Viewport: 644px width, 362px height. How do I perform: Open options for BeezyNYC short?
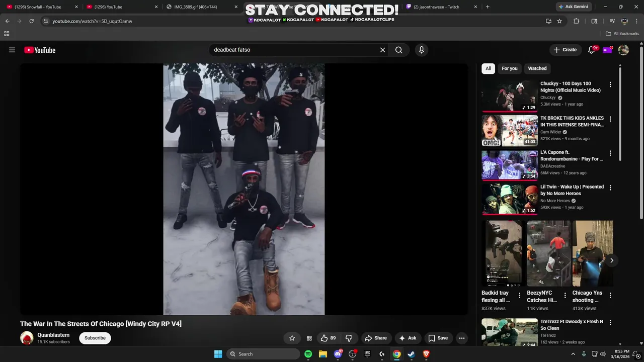pyautogui.click(x=565, y=295)
